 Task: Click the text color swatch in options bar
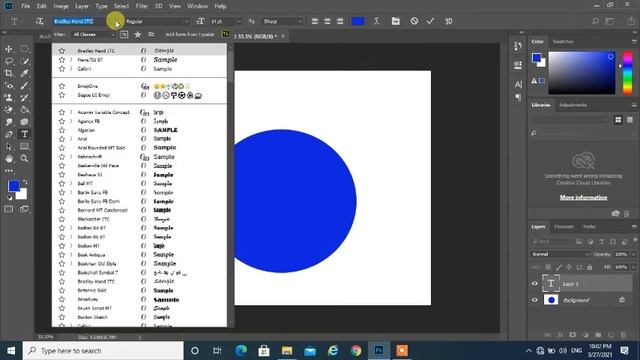click(358, 21)
